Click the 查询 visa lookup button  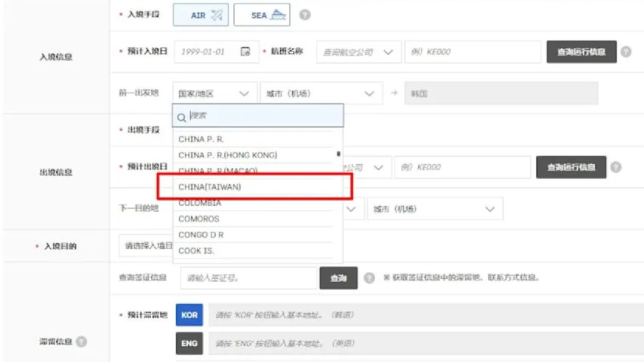pyautogui.click(x=338, y=278)
